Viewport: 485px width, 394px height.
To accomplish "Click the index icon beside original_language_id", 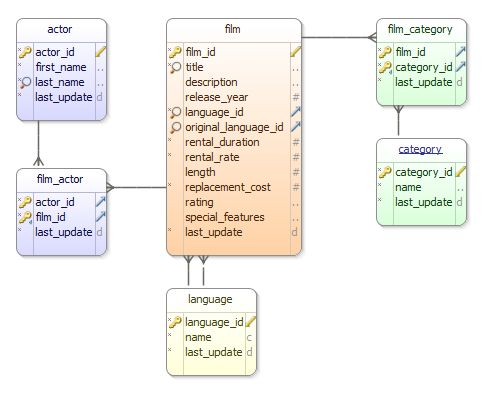I will pyautogui.click(x=175, y=127).
